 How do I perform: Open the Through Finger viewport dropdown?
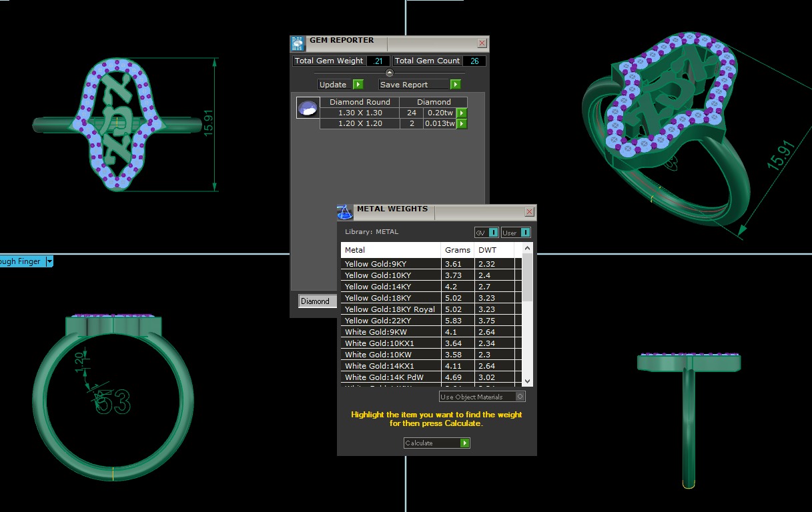point(49,262)
